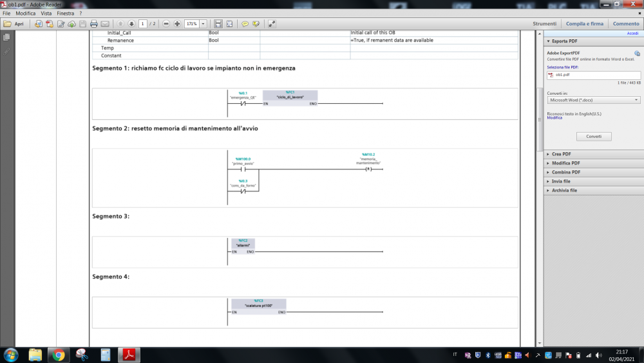Enter read mode with expand icon
The width and height of the screenshot is (644, 363).
pyautogui.click(x=272, y=24)
